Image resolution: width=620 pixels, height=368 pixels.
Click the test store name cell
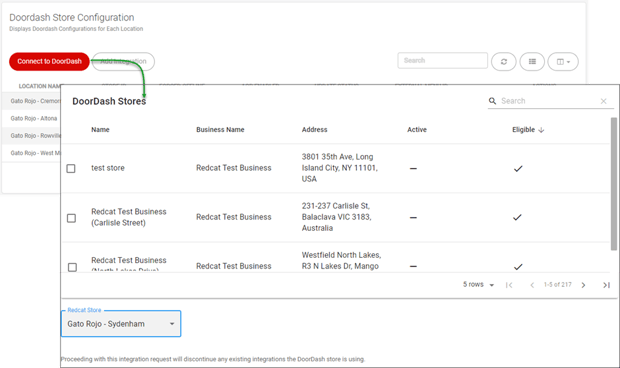coord(108,168)
